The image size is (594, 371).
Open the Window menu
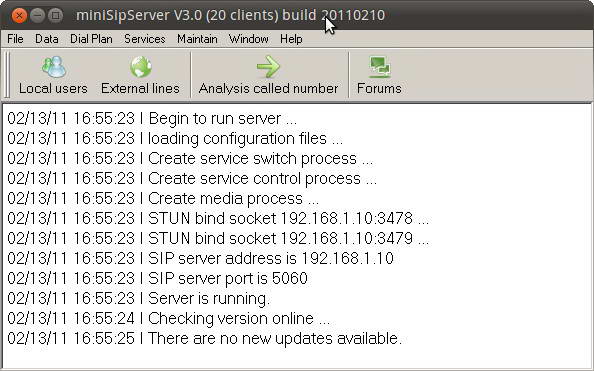pyautogui.click(x=249, y=39)
